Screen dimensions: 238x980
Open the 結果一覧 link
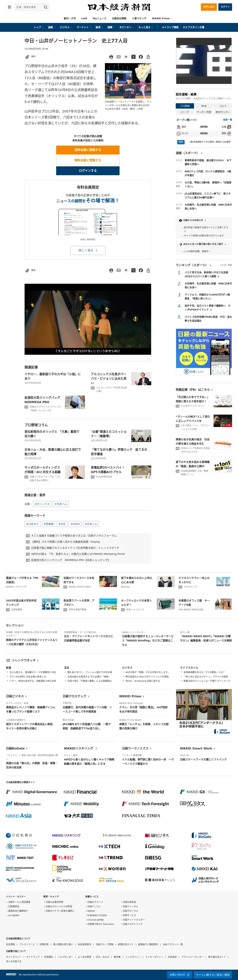227,120
